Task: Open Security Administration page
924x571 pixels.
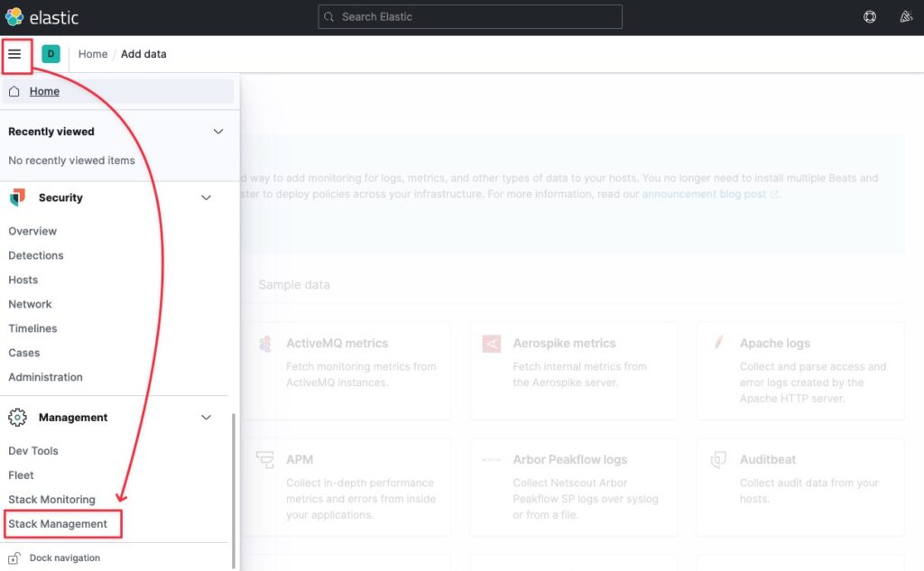Action: coord(45,377)
